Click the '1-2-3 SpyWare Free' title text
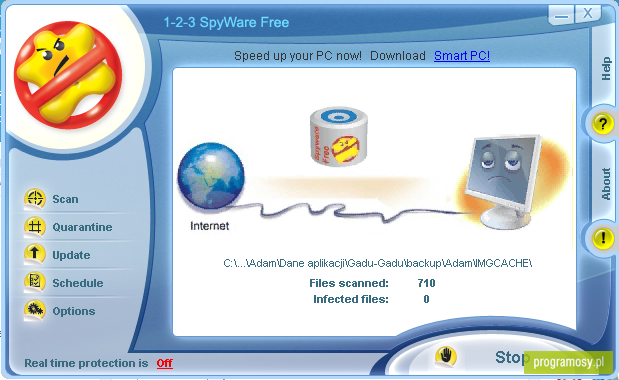The height and width of the screenshot is (380, 619). pos(226,22)
